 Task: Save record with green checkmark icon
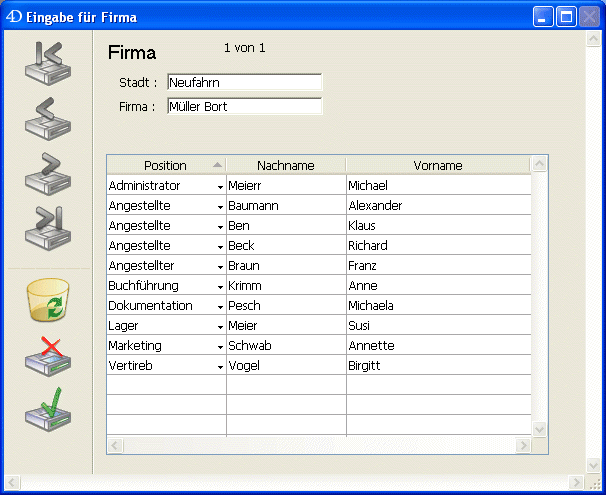[47, 411]
